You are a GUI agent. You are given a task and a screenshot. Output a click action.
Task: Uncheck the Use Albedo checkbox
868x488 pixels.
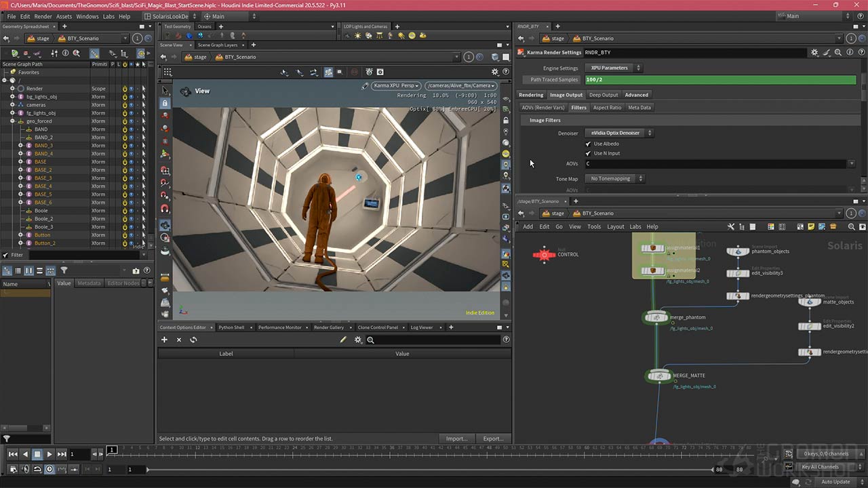(x=588, y=144)
